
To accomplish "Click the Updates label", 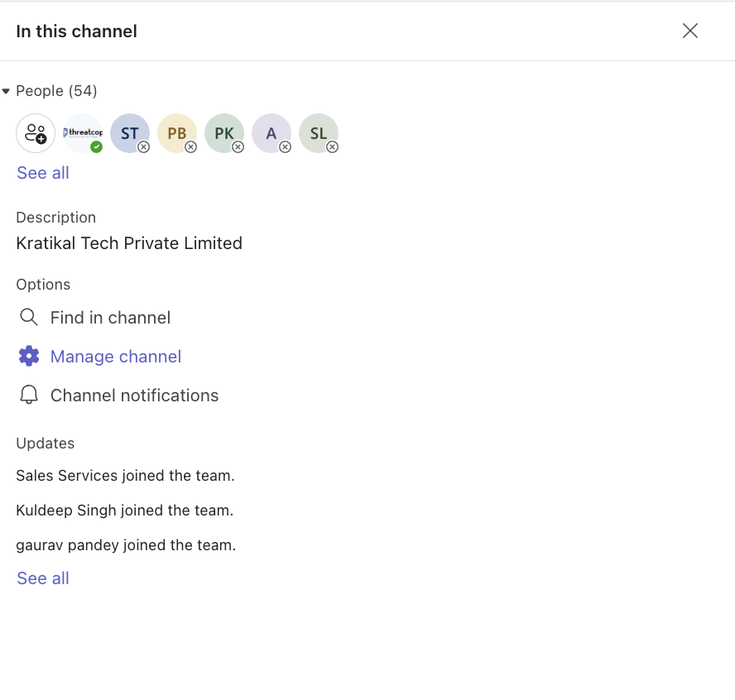I will (x=45, y=443).
